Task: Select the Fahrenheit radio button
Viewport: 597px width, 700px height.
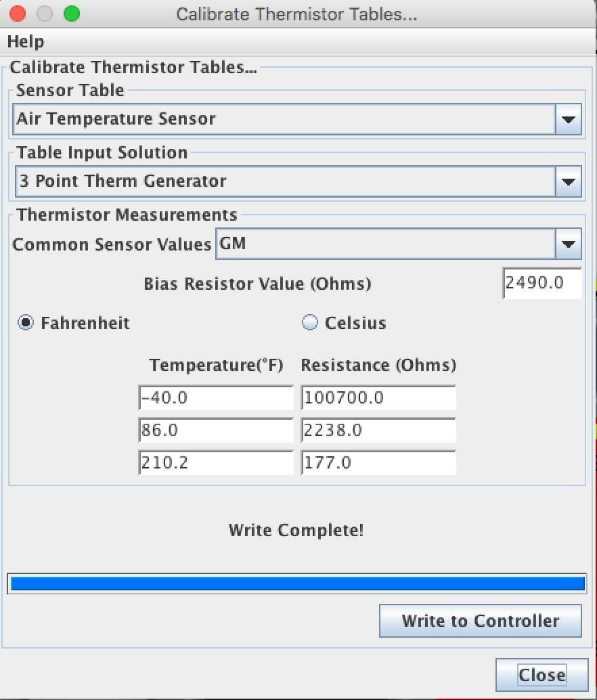Action: click(26, 323)
